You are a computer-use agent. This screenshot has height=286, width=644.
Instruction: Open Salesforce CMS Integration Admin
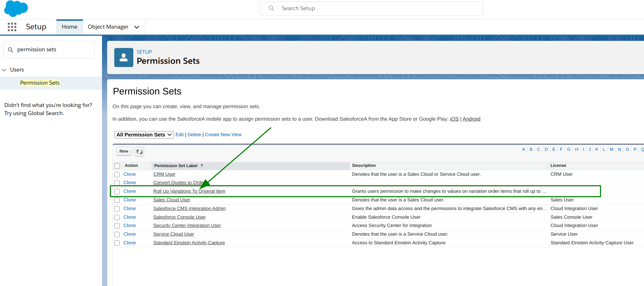click(189, 209)
